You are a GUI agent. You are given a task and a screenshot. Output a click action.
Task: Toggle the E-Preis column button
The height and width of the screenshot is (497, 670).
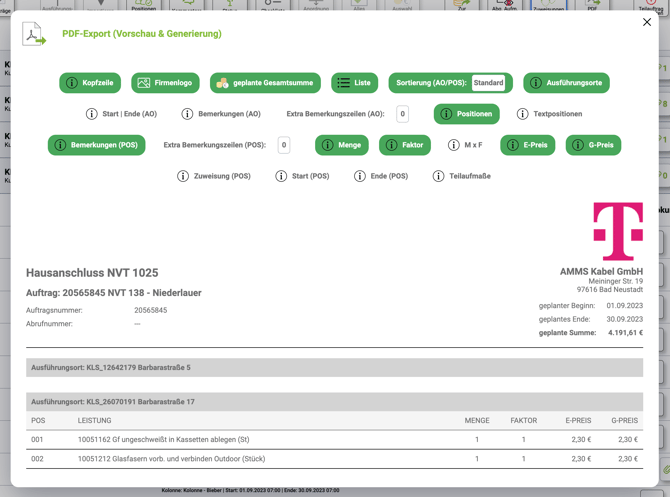(528, 145)
